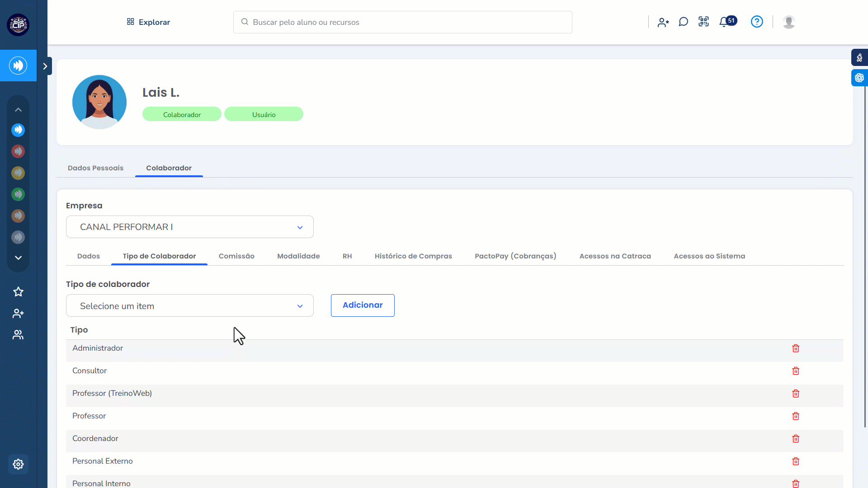Open the favorites star in sidebar
The width and height of the screenshot is (868, 488).
pyautogui.click(x=18, y=292)
